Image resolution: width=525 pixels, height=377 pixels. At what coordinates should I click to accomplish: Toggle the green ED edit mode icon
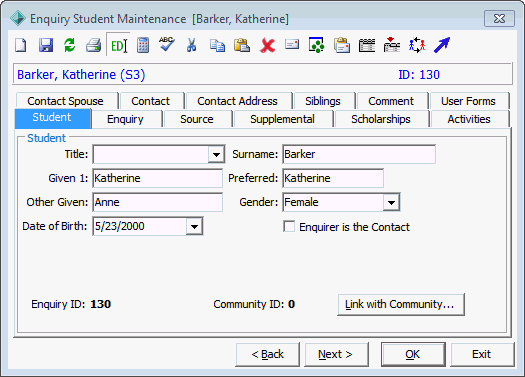pyautogui.click(x=119, y=45)
